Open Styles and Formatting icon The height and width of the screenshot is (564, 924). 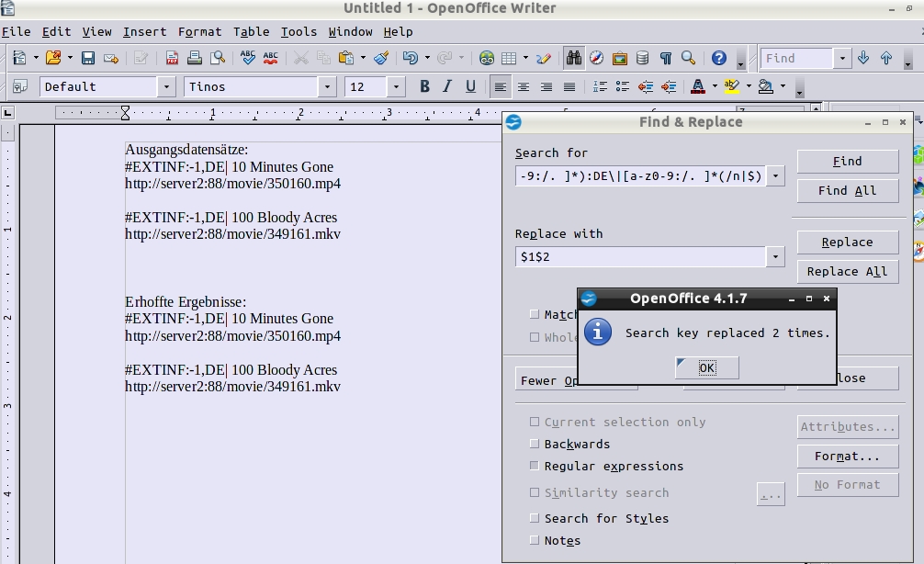click(x=19, y=86)
